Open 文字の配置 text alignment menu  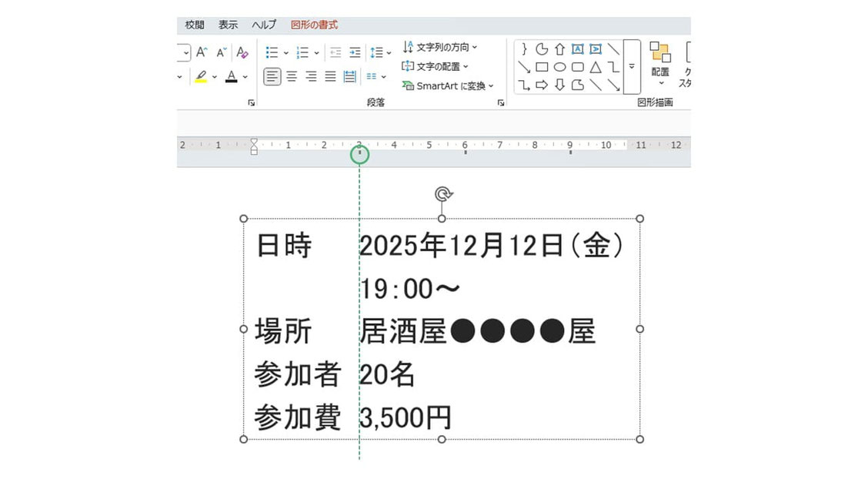(435, 66)
